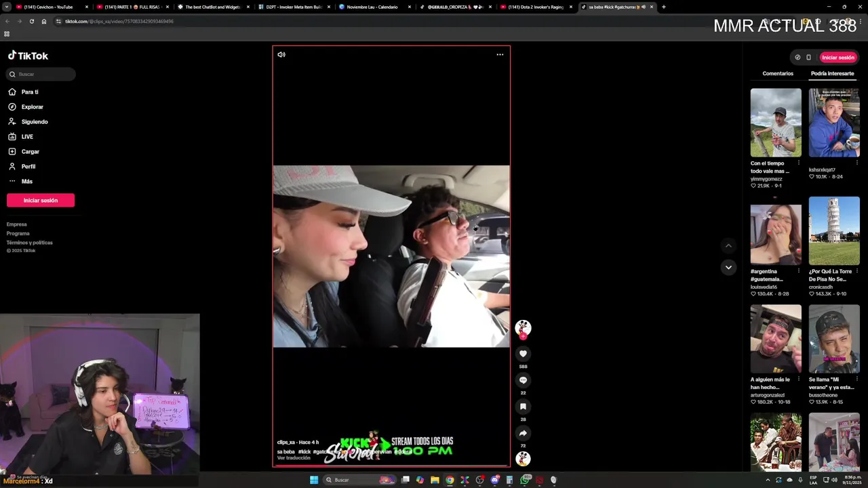868x488 pixels.
Task: Open Chrome from the taskbar
Action: pyautogui.click(x=450, y=480)
